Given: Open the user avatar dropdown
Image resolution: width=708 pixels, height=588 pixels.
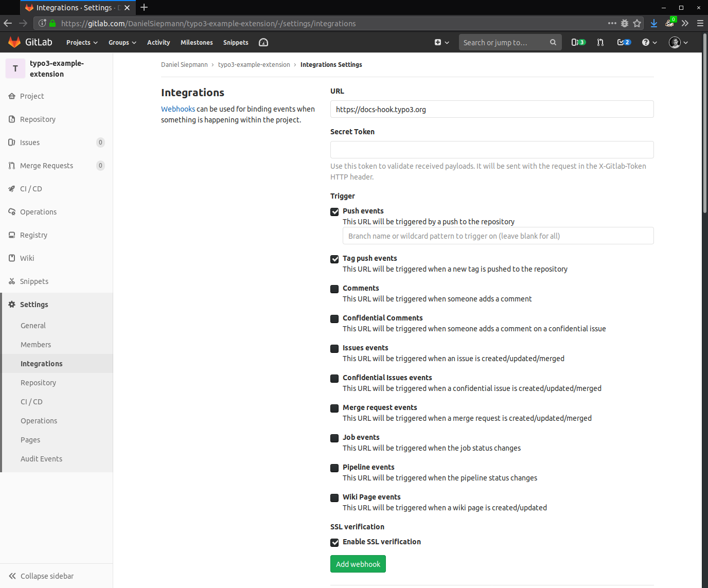Looking at the screenshot, I should pyautogui.click(x=678, y=42).
